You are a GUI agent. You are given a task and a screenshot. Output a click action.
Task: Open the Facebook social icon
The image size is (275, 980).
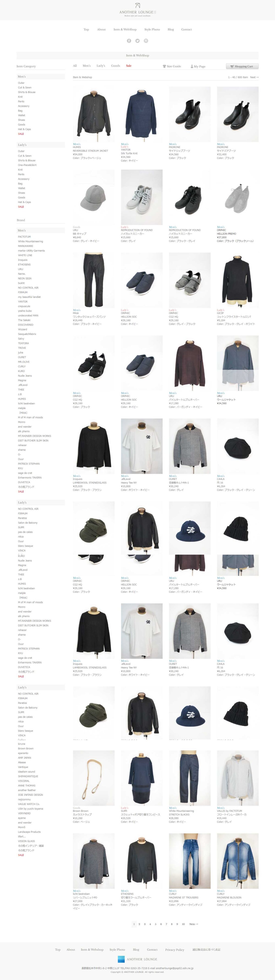(129, 41)
